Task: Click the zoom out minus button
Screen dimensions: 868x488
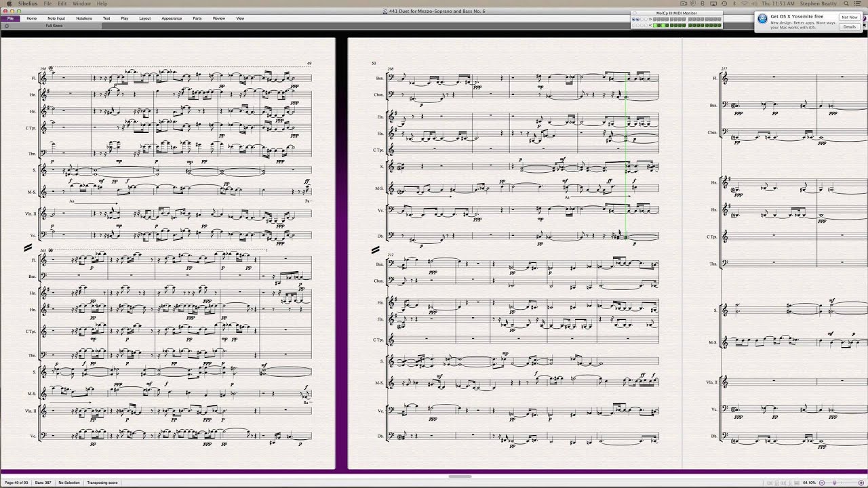Action: click(x=822, y=483)
